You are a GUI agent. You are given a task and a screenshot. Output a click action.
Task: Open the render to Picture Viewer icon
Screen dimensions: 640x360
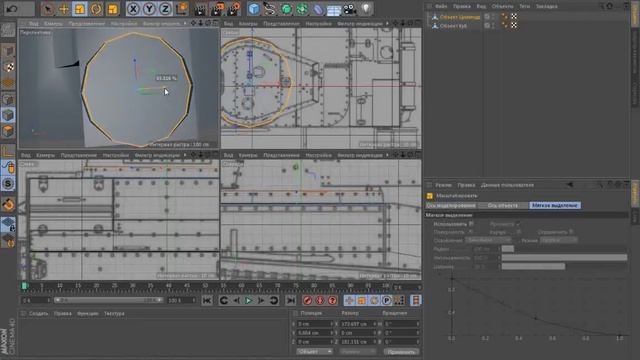(x=217, y=9)
